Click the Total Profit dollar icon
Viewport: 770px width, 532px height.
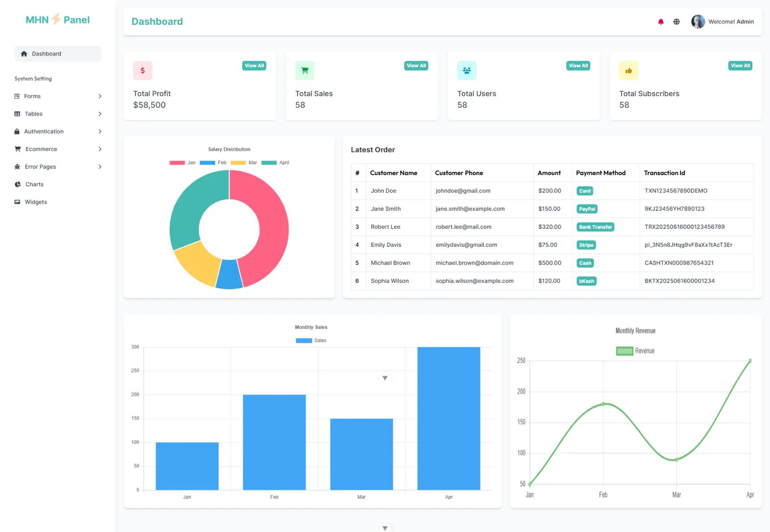143,70
